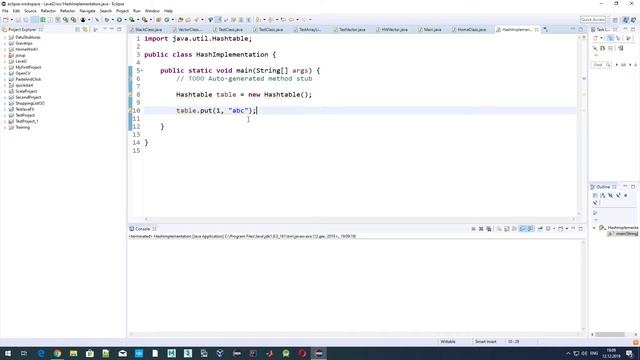The image size is (640, 360).
Task: Expand the Level2 project tree node
Action: [5, 61]
